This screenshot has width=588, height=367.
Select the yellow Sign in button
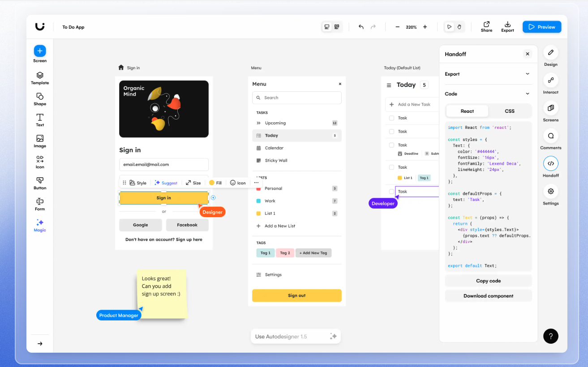point(164,198)
